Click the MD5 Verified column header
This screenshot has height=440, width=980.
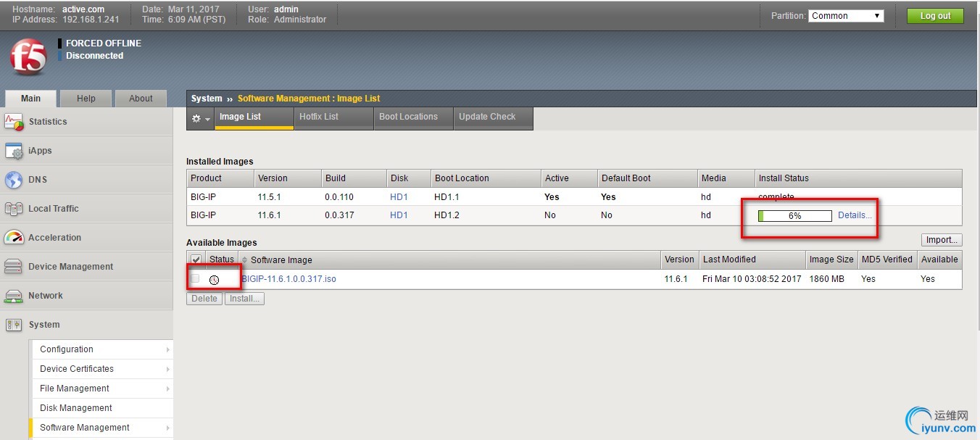pyautogui.click(x=887, y=260)
